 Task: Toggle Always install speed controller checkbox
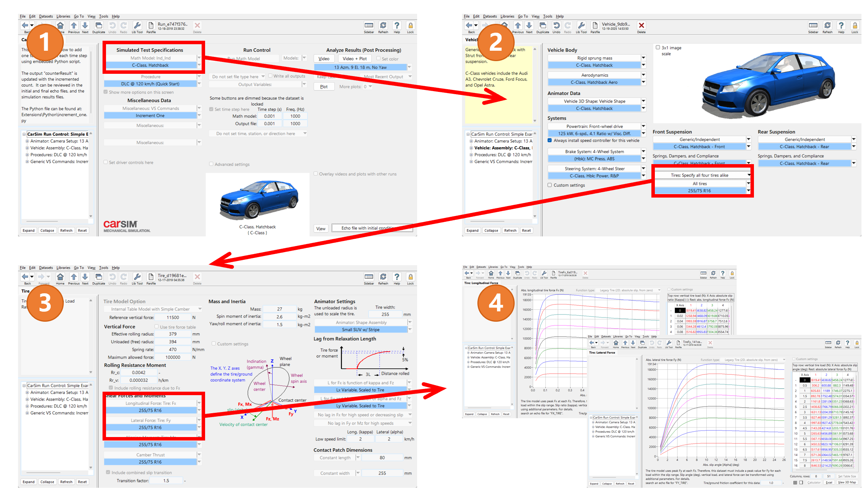click(x=550, y=141)
